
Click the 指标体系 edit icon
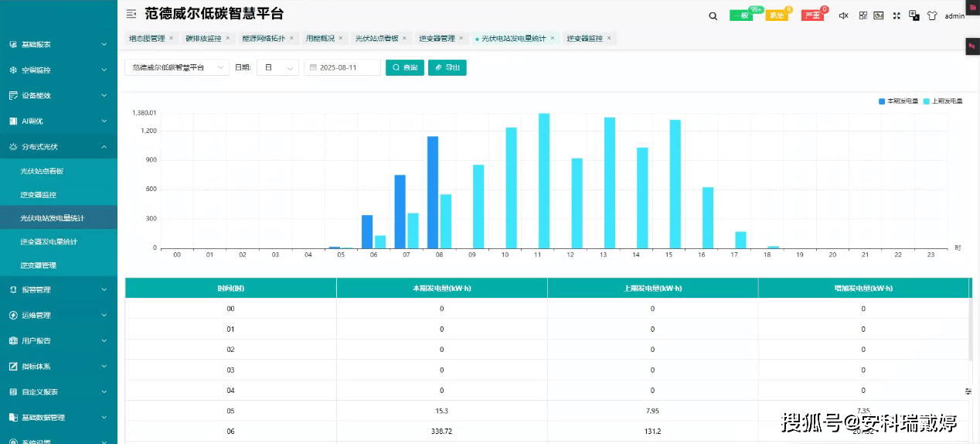(x=13, y=366)
